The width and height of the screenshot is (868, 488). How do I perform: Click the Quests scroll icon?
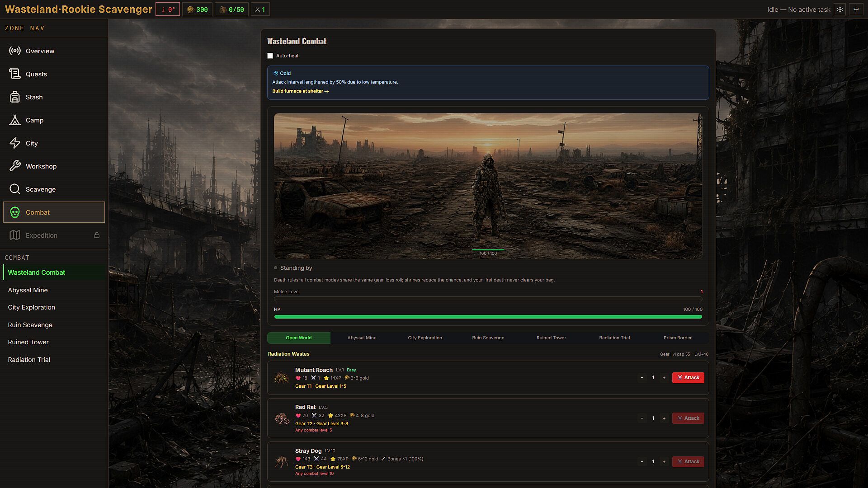click(15, 74)
